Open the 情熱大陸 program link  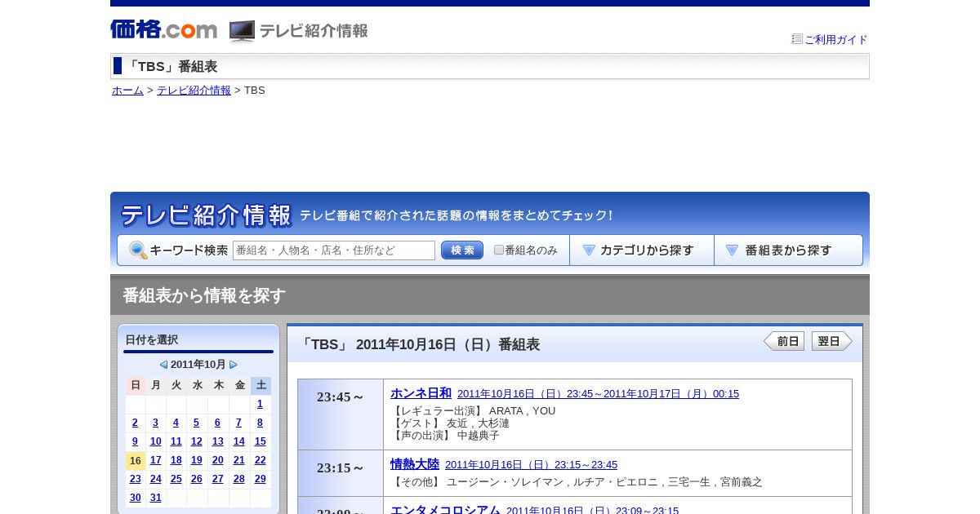pos(415,464)
